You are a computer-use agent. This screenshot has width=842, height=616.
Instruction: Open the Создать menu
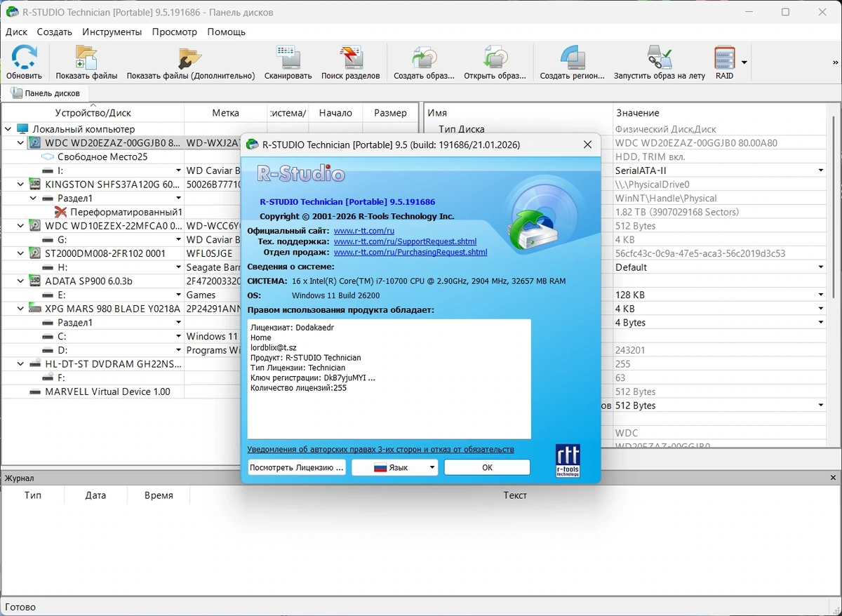click(55, 32)
